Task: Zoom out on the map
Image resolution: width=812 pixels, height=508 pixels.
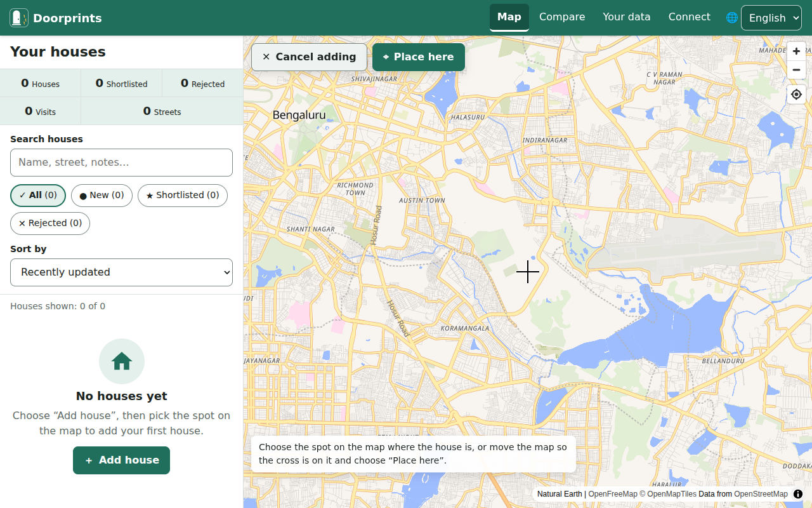Action: tap(796, 70)
